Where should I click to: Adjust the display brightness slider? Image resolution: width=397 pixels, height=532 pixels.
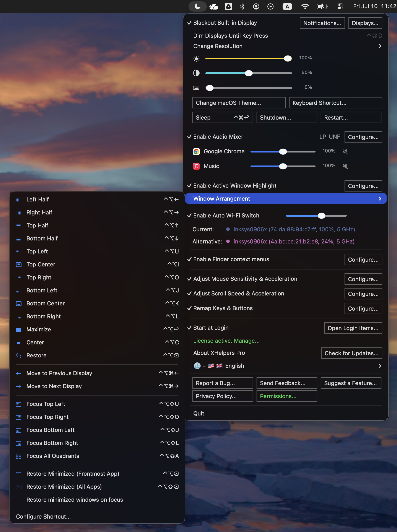pyautogui.click(x=249, y=58)
